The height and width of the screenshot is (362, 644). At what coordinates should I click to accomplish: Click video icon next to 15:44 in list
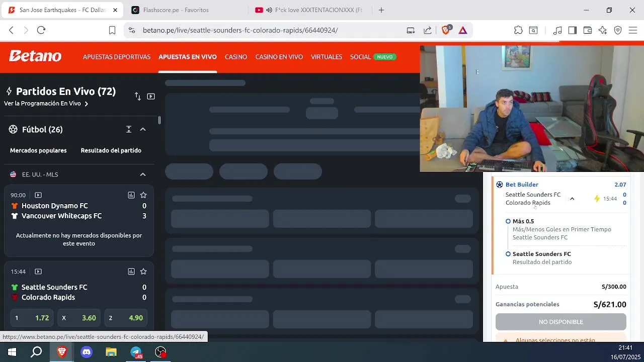pyautogui.click(x=38, y=271)
